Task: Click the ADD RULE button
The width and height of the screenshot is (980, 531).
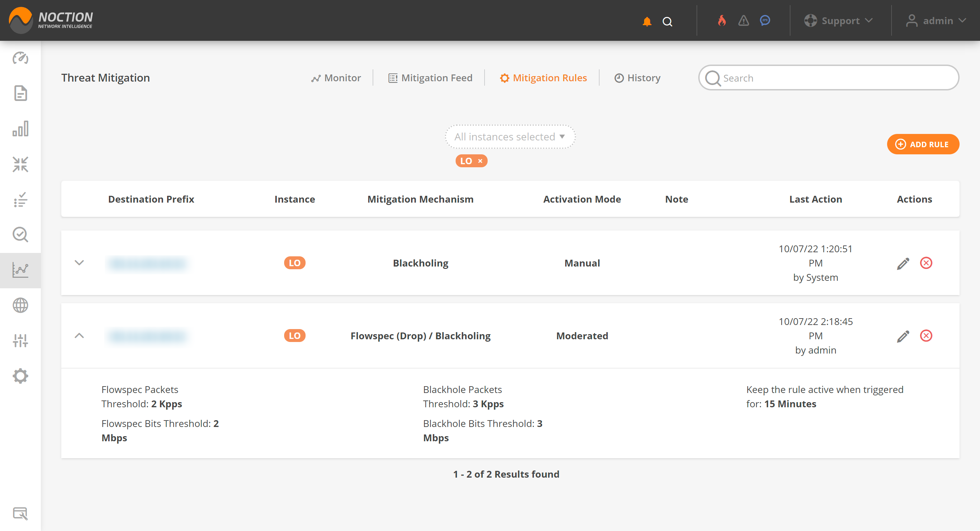Action: [x=922, y=144]
